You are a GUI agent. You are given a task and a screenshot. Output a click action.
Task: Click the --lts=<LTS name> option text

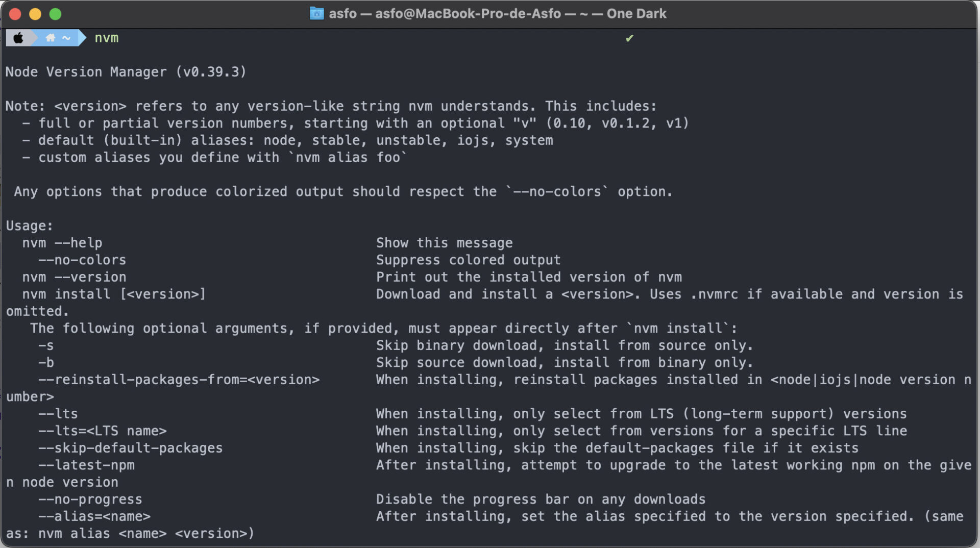[103, 431]
